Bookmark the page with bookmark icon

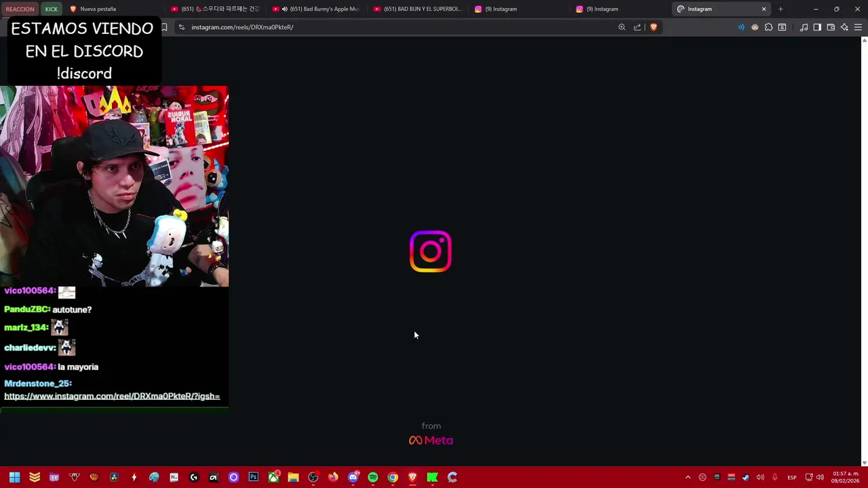click(163, 27)
